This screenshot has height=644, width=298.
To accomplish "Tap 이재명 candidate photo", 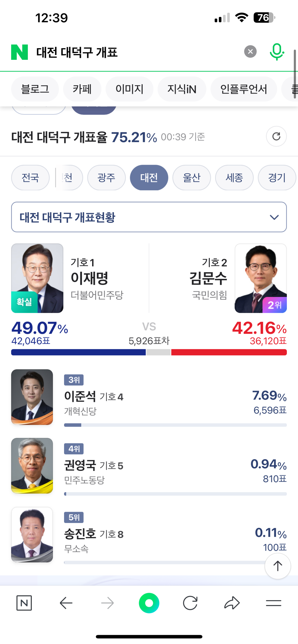I will 37,278.
